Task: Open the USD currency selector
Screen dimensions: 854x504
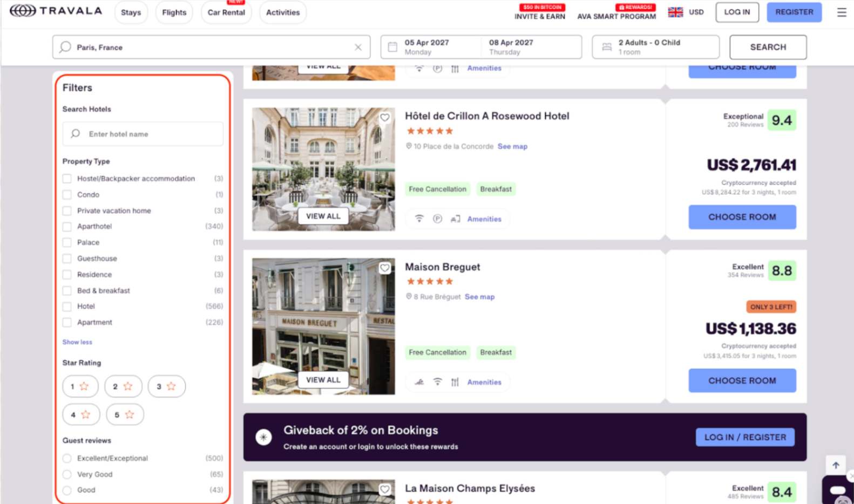Action: [x=696, y=12]
